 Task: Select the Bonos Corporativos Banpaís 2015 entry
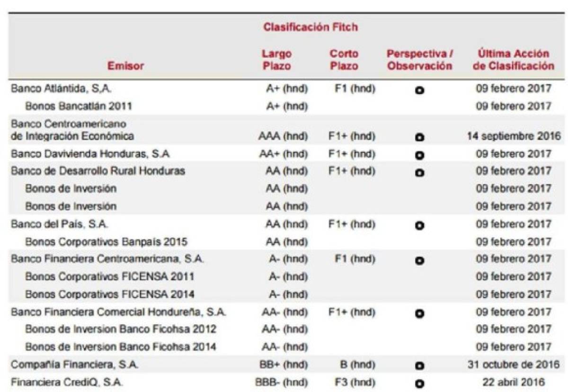click(x=106, y=242)
